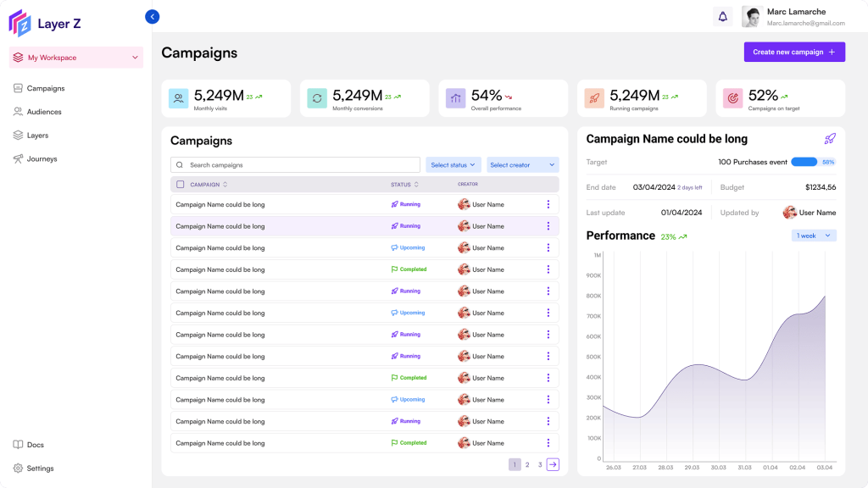
Task: Click the Monthly visits users icon
Action: pyautogui.click(x=178, y=98)
